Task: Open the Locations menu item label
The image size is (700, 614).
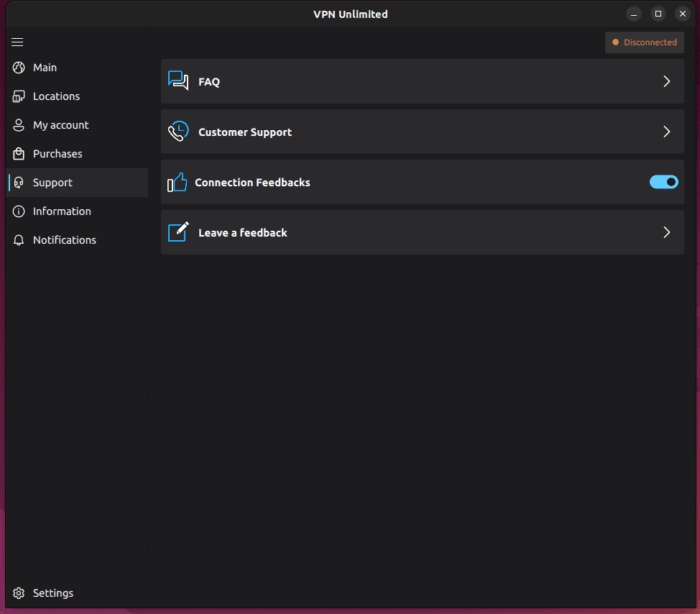Action: tap(56, 96)
